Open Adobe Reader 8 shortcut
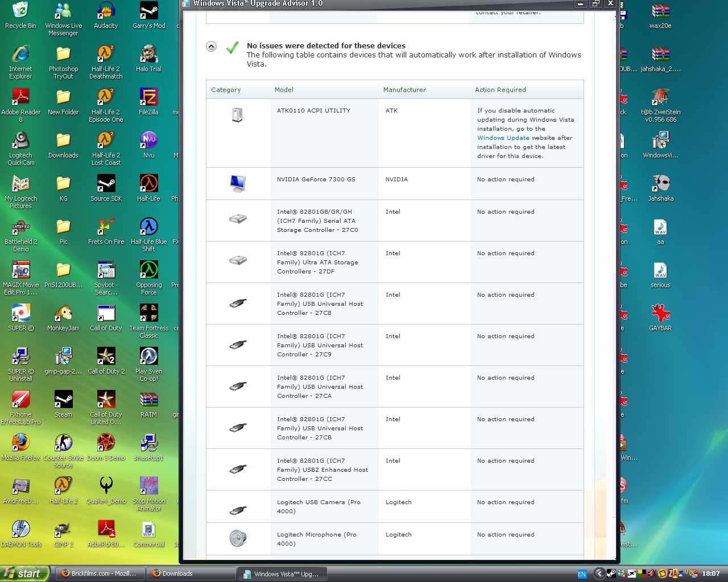Viewport: 728px width, 582px height. tap(20, 106)
